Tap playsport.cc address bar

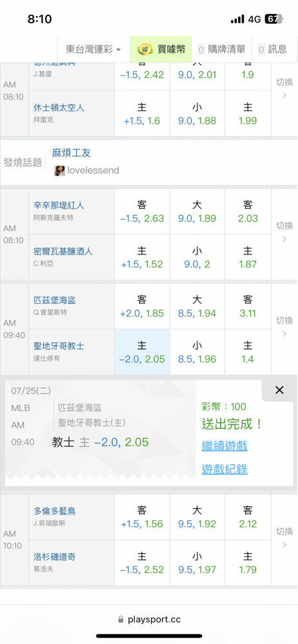point(149,620)
